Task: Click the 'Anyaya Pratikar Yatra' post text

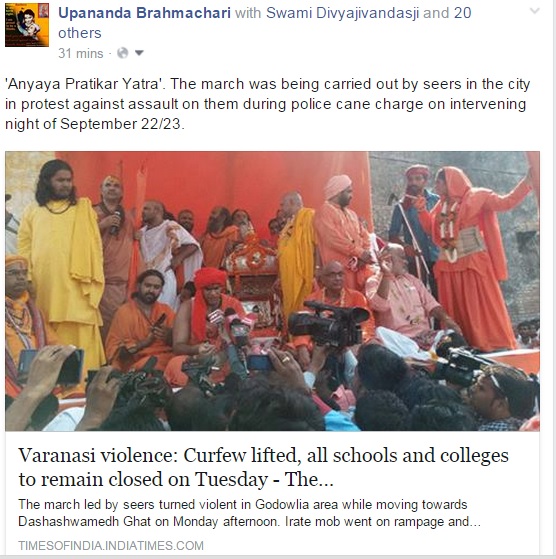Action: click(267, 104)
